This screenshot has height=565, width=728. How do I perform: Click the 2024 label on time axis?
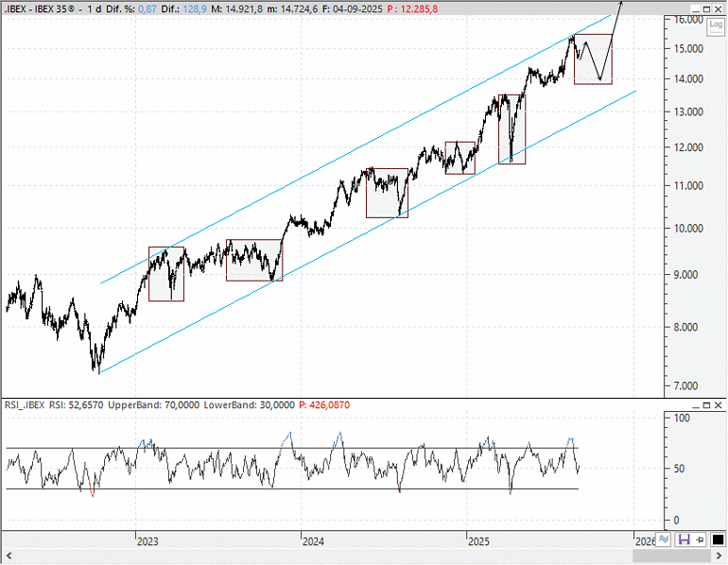coord(313,541)
